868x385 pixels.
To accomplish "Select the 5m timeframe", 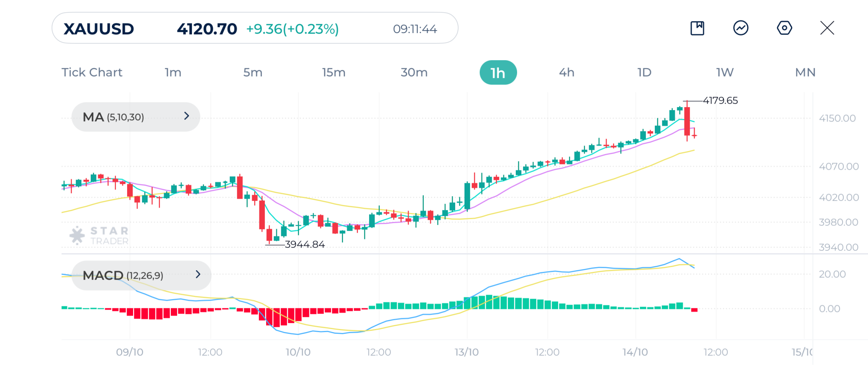I will (x=253, y=72).
